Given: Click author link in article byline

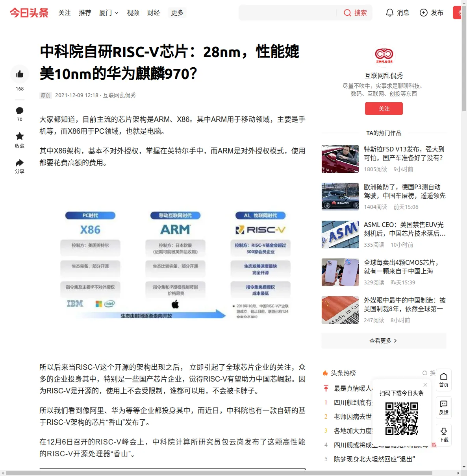Looking at the screenshot, I should (119, 95).
